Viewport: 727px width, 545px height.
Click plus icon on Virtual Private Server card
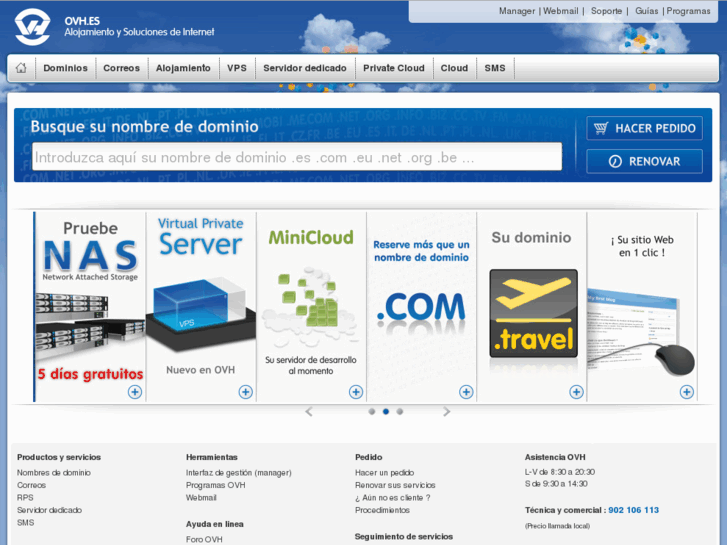[x=245, y=392]
